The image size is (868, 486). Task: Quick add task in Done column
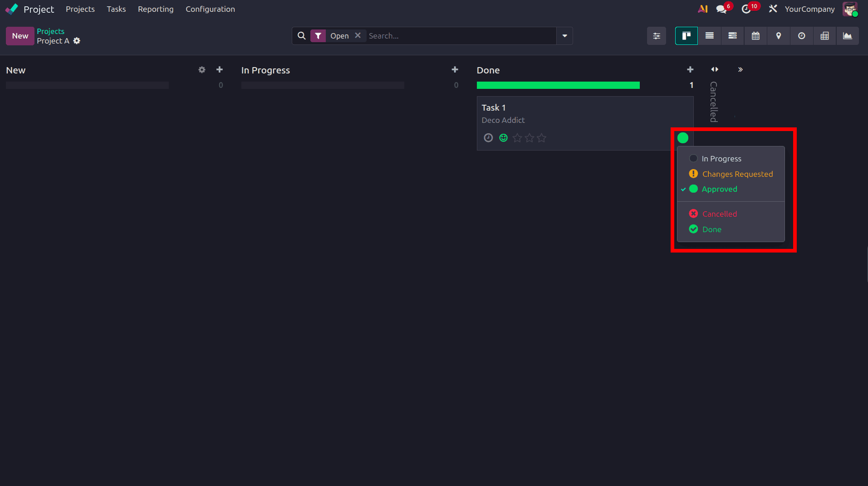(690, 69)
